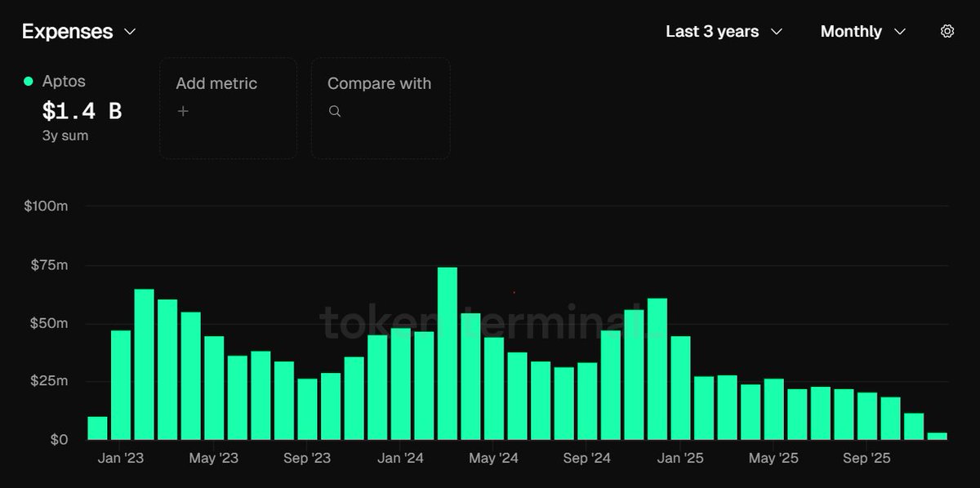Click the tallest bar near $75m
This screenshot has width=980, height=488.
(448, 353)
